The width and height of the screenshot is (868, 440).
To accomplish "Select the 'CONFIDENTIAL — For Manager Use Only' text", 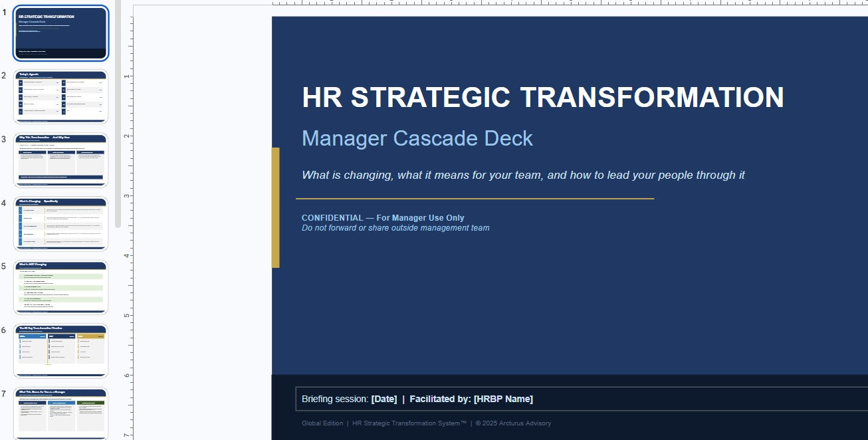I will [383, 217].
